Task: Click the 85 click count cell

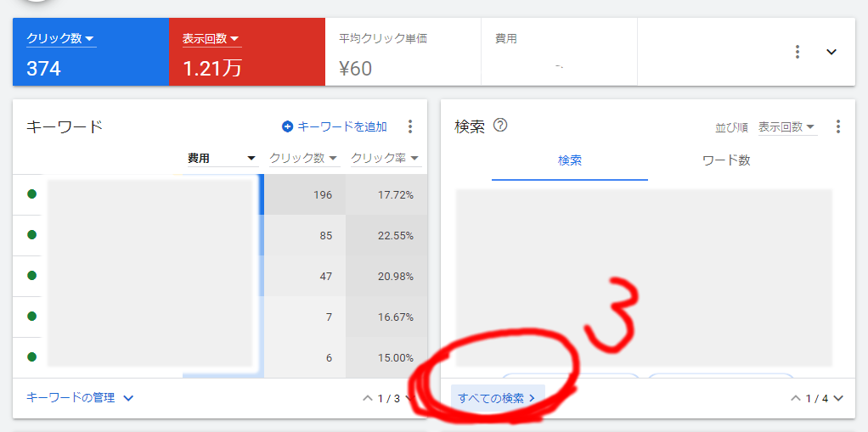Action: 304,236
